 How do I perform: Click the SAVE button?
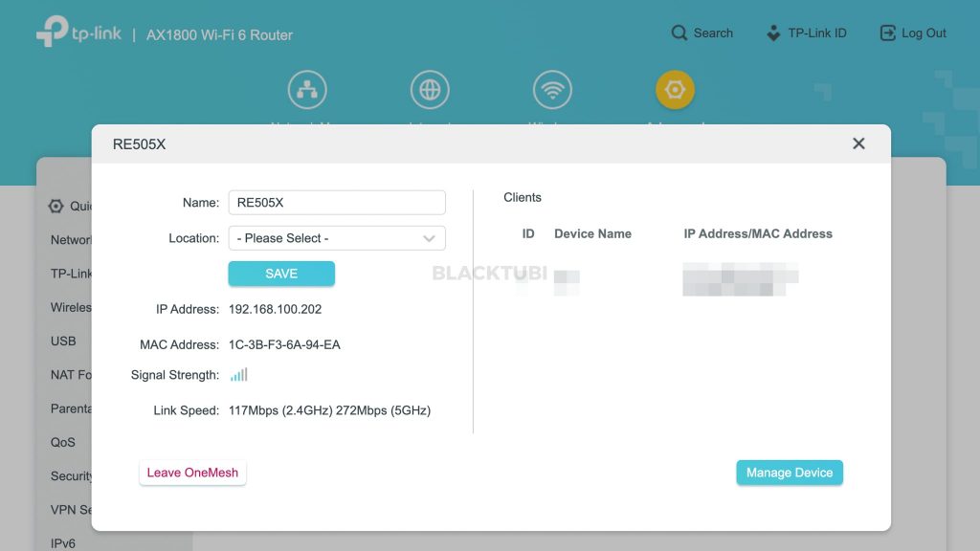pyautogui.click(x=281, y=274)
